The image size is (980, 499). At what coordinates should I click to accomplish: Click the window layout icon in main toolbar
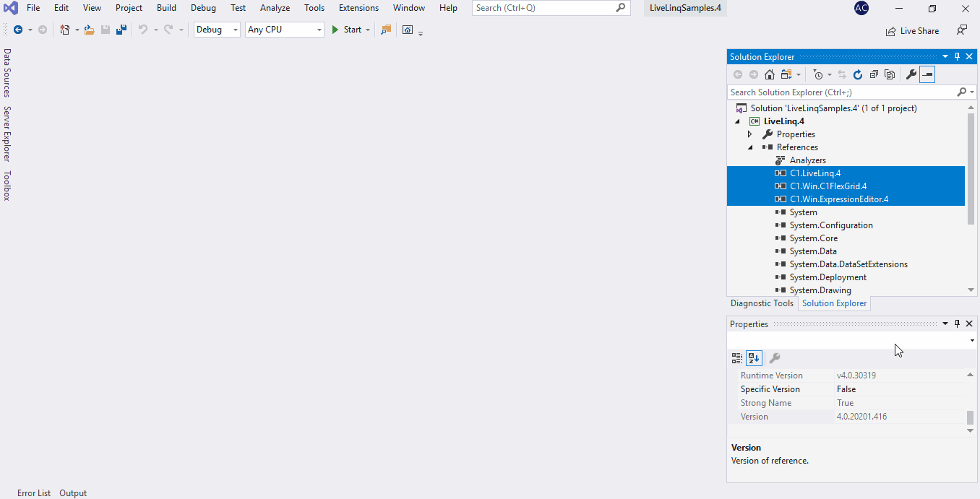(x=408, y=30)
